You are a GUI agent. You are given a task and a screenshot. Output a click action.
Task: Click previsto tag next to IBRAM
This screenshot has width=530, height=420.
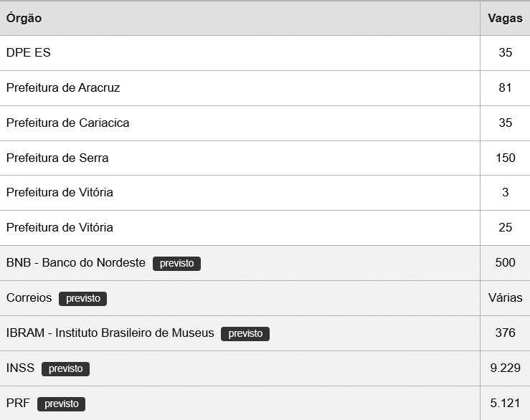click(x=245, y=334)
